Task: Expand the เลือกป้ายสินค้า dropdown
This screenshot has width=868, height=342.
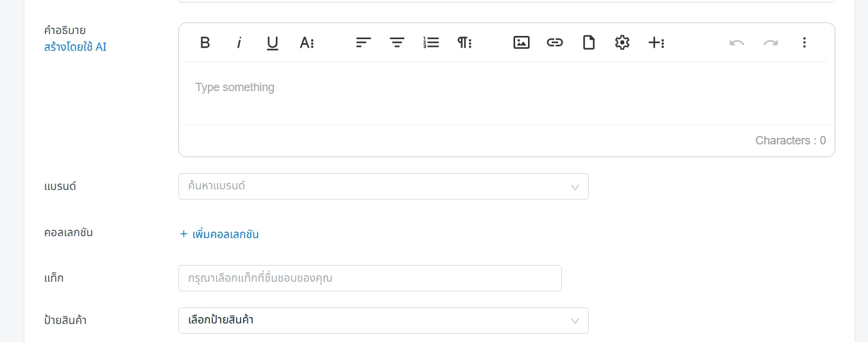Action: (384, 320)
